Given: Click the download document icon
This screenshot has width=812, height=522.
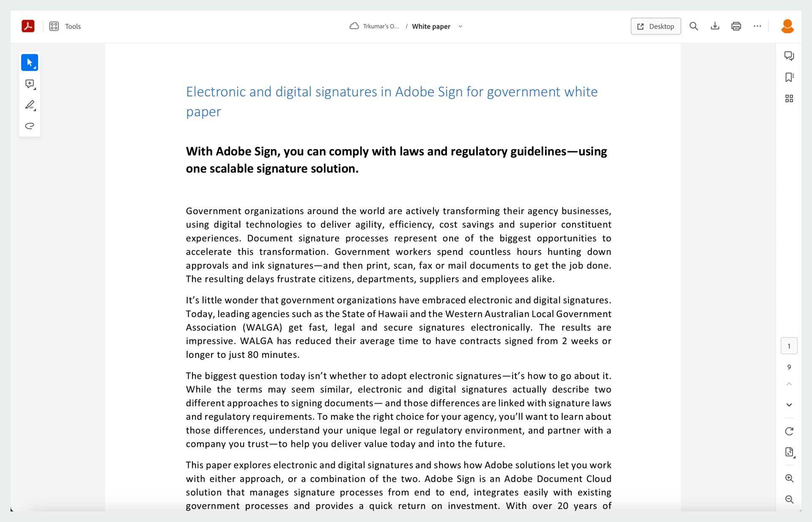Looking at the screenshot, I should click(716, 26).
